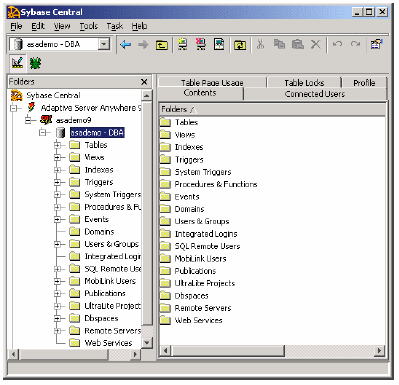This screenshot has height=385, width=399.
Task: Expand the Events folder in tree
Action: pos(57,219)
